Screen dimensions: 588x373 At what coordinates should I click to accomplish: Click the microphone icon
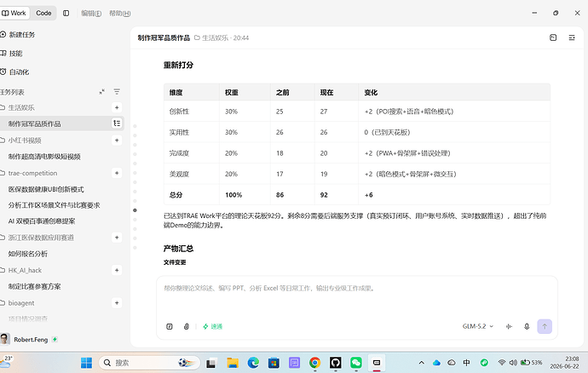pyautogui.click(x=527, y=326)
